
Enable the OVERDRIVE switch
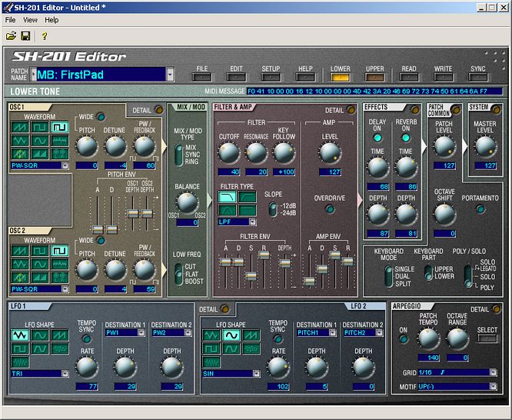[330, 209]
